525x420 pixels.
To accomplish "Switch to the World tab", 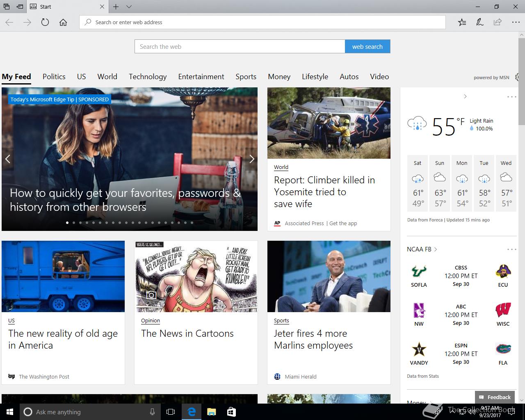I will pos(107,77).
